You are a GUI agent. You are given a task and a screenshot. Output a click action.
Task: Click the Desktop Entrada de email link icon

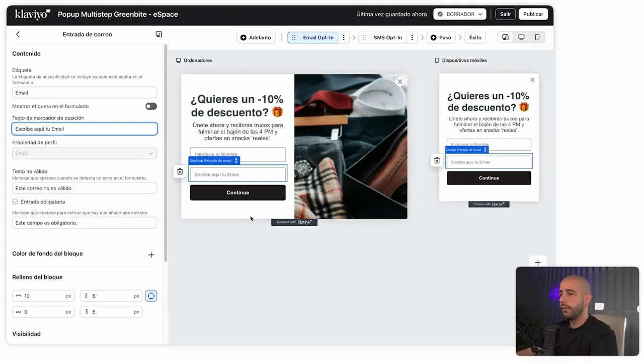click(236, 160)
